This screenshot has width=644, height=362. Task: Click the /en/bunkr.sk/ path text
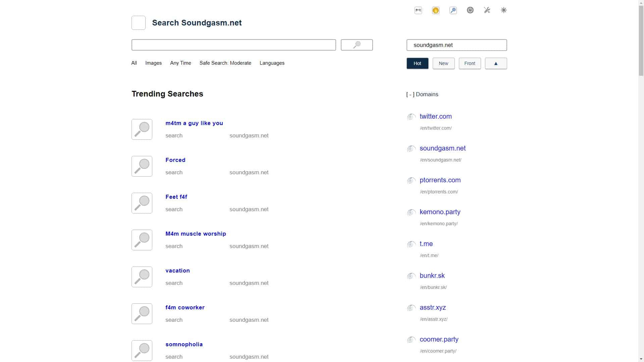point(433,287)
